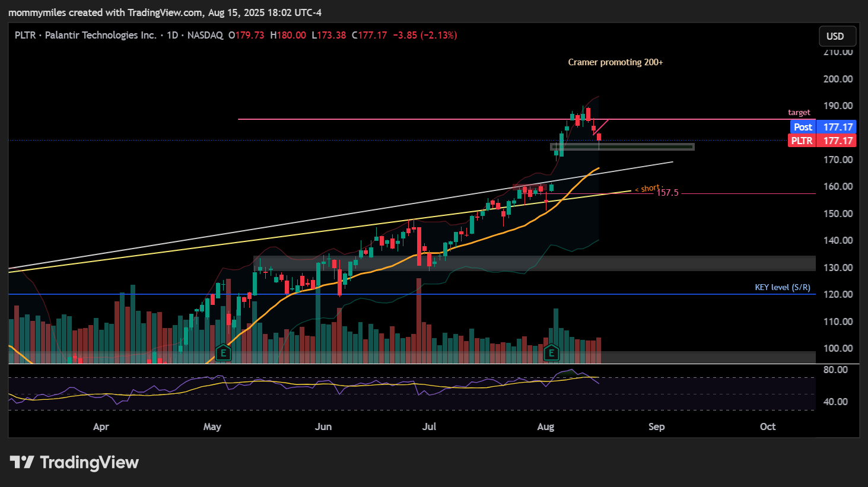Click the low value L173.38

pyautogui.click(x=328, y=35)
